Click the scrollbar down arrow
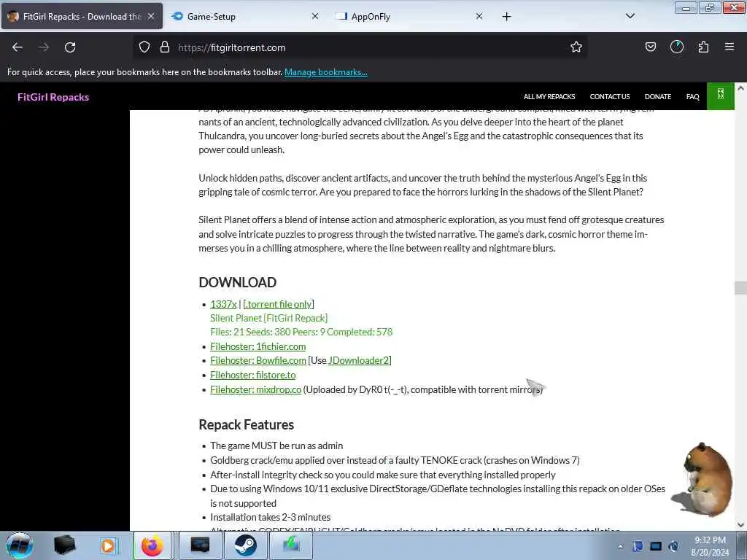Image resolution: width=747 pixels, height=560 pixels. (x=740, y=525)
